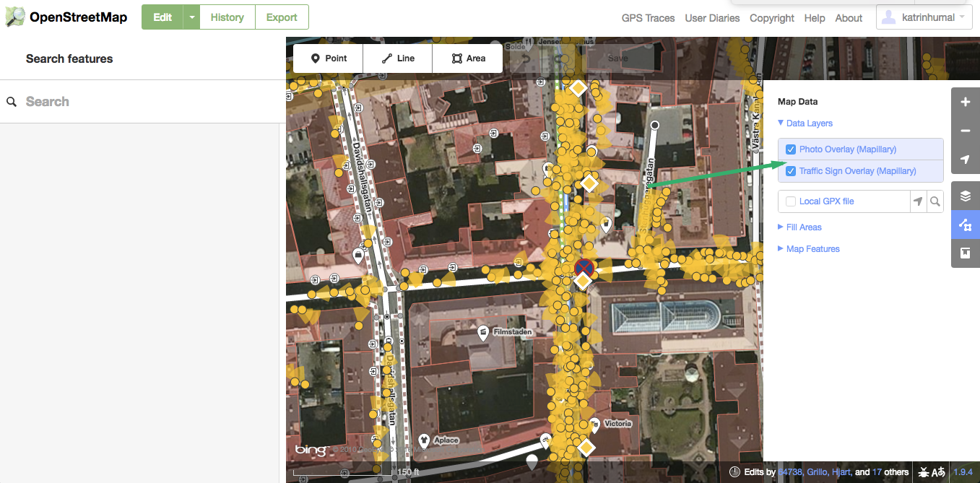Disable the Photo Overlay (Mapillary) checkbox
Screen dimensions: 980x483
point(791,149)
